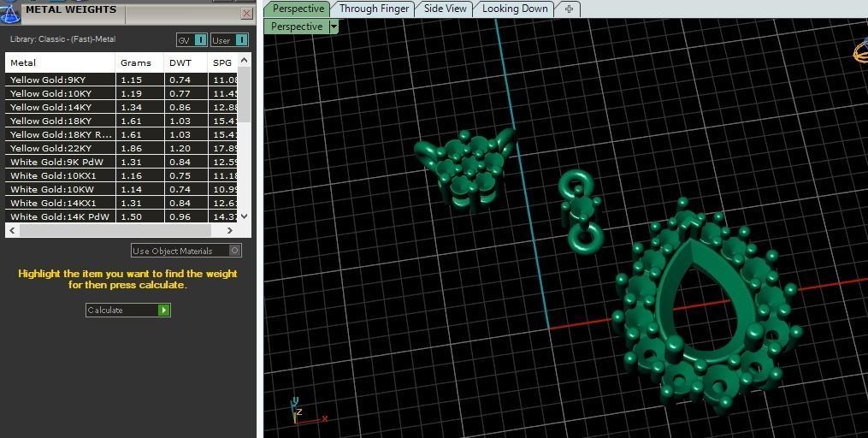Close the Metal Weights panel
The image size is (868, 438).
[247, 14]
